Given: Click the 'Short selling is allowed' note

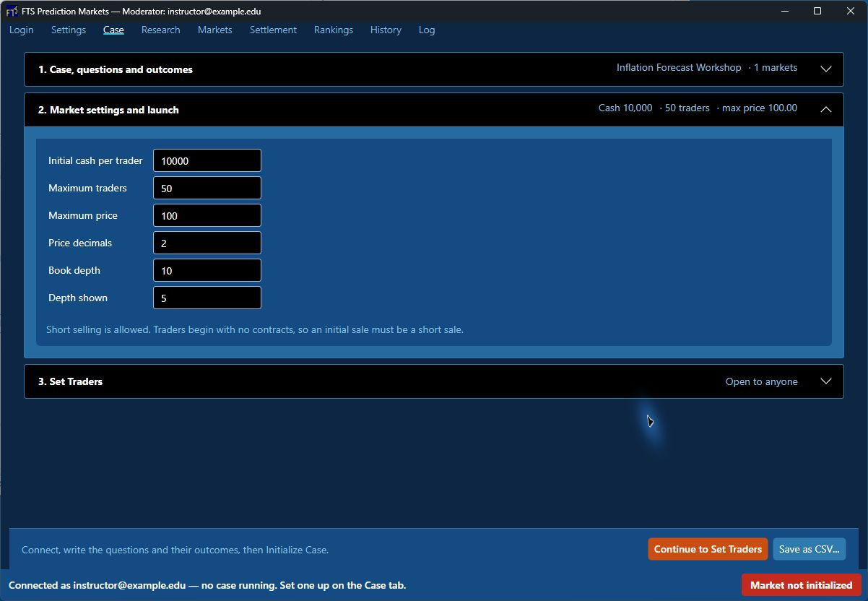Looking at the screenshot, I should [x=255, y=329].
